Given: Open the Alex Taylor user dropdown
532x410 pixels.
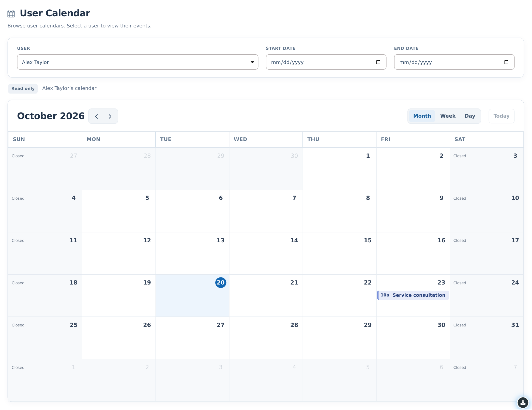Looking at the screenshot, I should pyautogui.click(x=138, y=62).
